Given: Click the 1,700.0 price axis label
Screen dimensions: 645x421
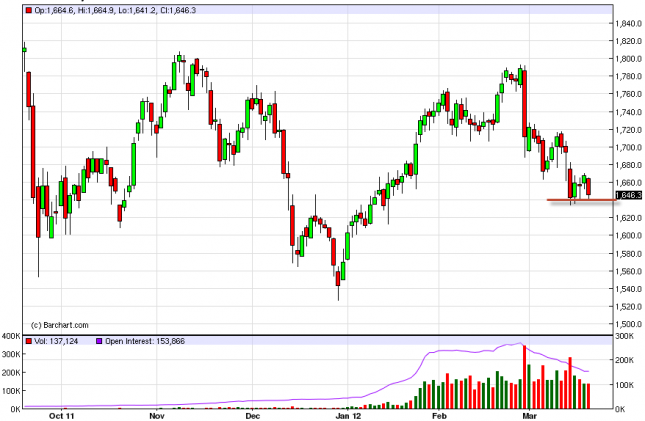Looking at the screenshot, I should pos(629,147).
